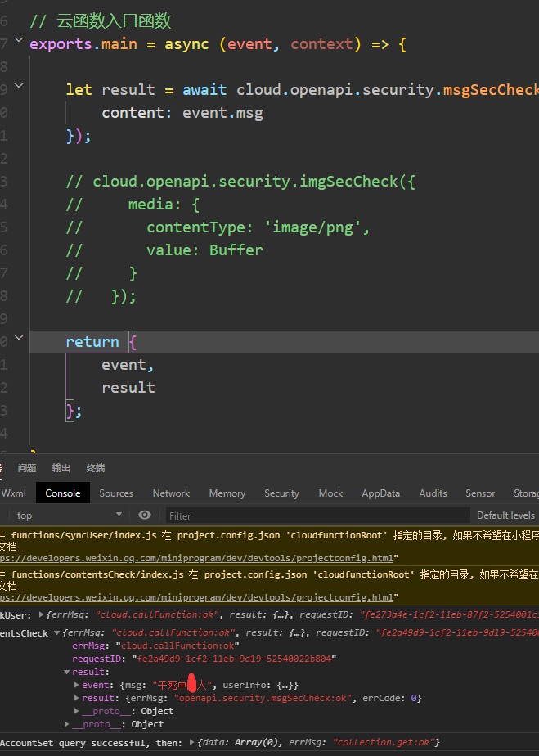
Task: Collapse the return block fold arrow
Action: pos(19,337)
